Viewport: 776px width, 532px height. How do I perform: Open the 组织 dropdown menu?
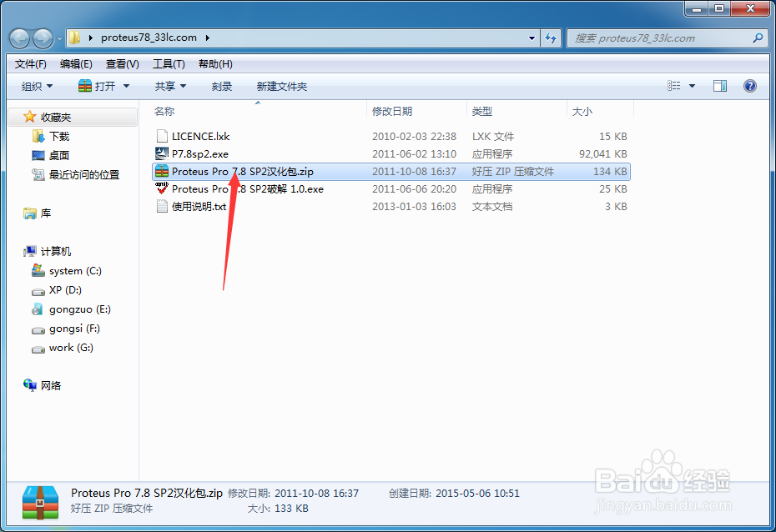[x=37, y=86]
